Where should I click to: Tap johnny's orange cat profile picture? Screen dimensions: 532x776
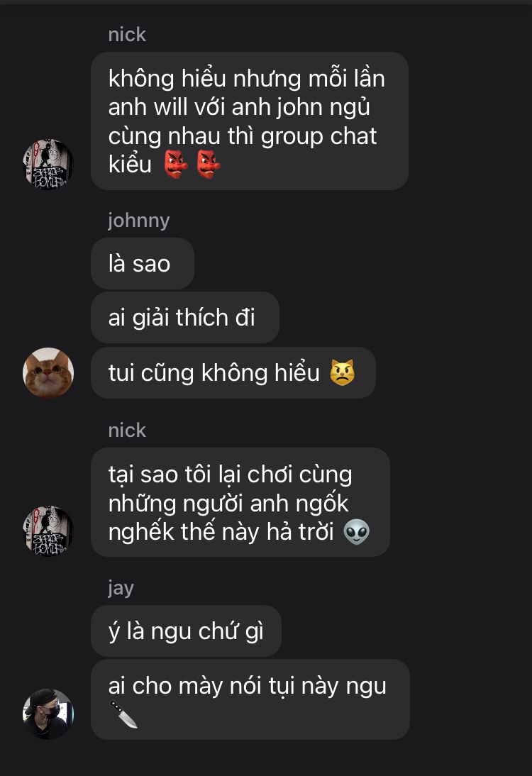[48, 372]
